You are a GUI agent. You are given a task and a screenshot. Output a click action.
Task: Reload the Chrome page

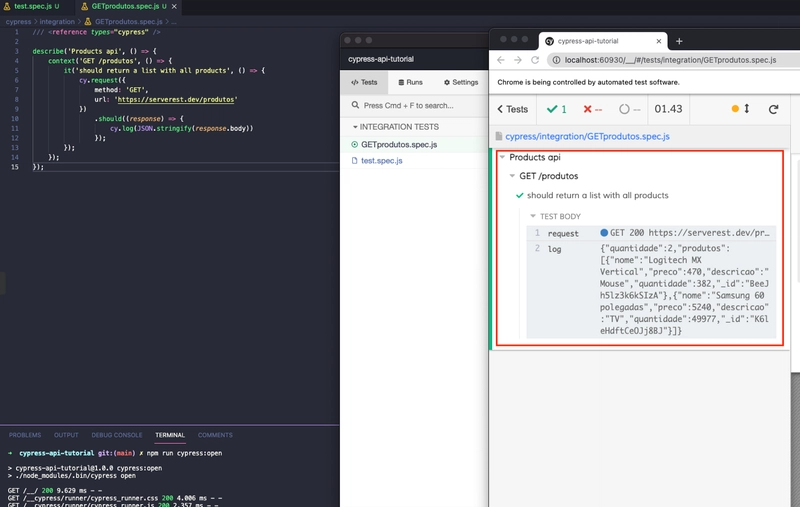(x=535, y=60)
